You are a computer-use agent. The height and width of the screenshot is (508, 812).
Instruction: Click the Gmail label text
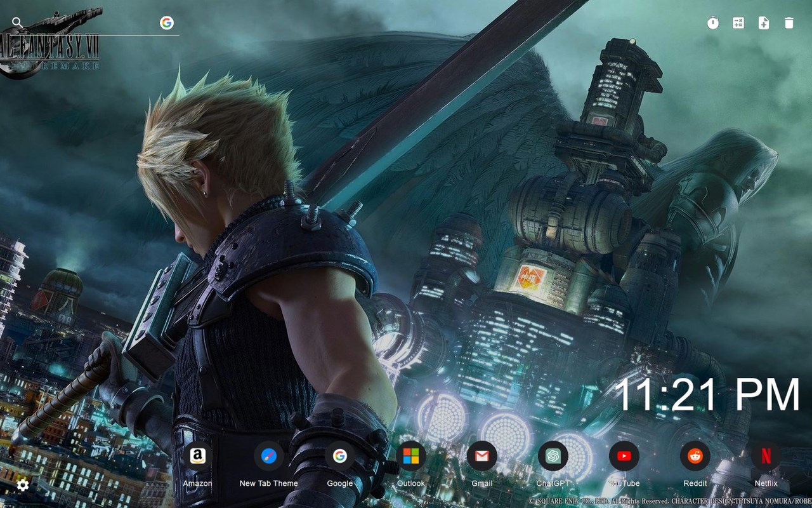tap(482, 483)
